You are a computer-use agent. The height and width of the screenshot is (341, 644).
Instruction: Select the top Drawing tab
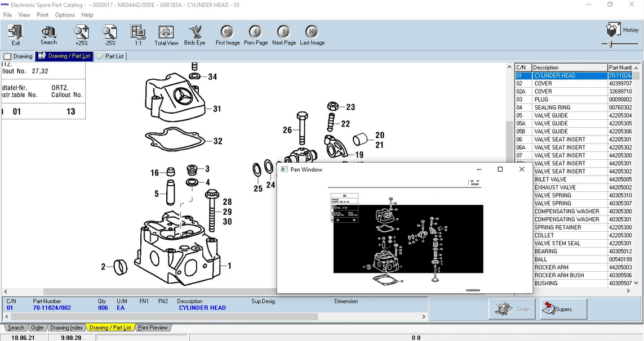(18, 56)
